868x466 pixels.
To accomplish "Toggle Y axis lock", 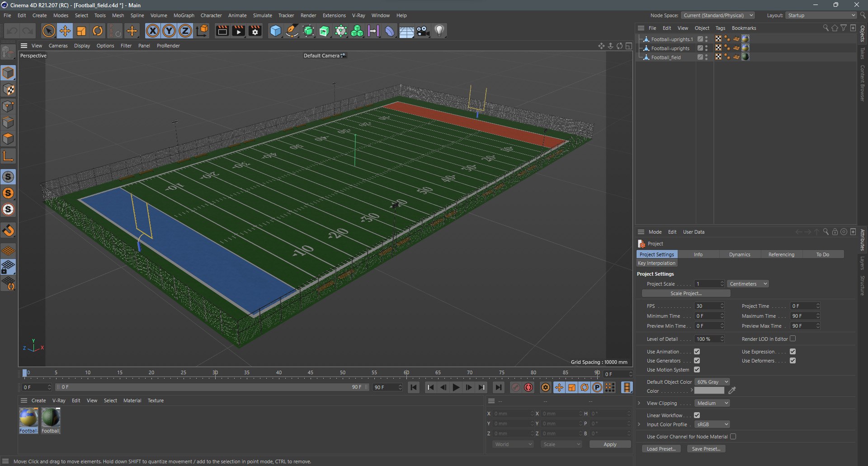I will pyautogui.click(x=169, y=31).
